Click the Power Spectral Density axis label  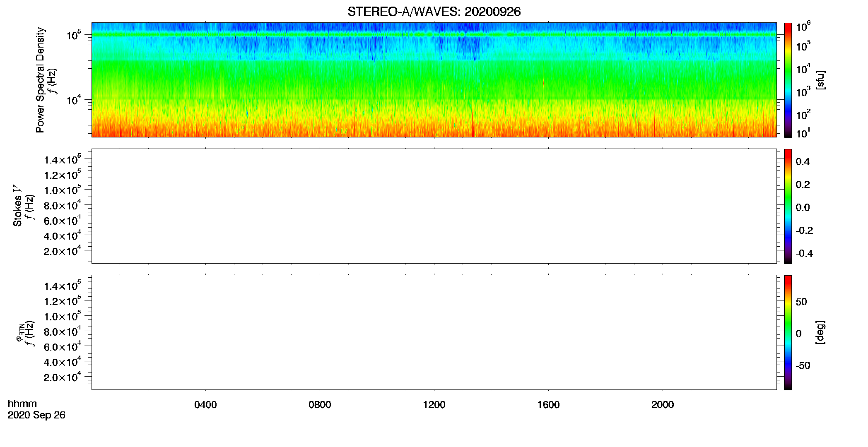(40, 80)
